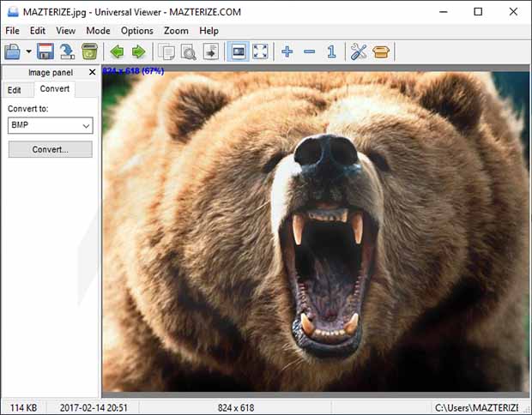Maximize the Universal Viewer window
Image resolution: width=532 pixels, height=415 pixels.
[x=478, y=12]
